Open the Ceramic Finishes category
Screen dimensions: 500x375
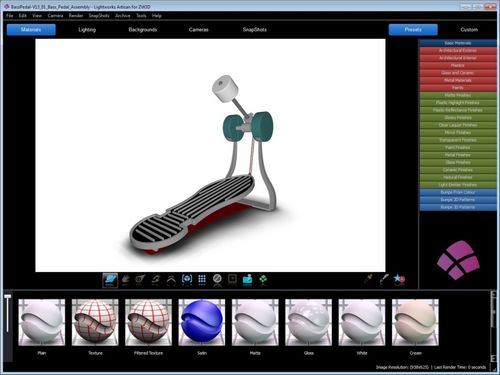[458, 170]
